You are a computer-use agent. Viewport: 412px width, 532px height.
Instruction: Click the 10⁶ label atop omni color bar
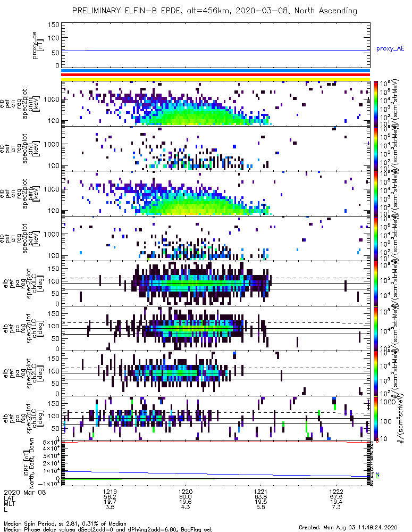pos(385,84)
